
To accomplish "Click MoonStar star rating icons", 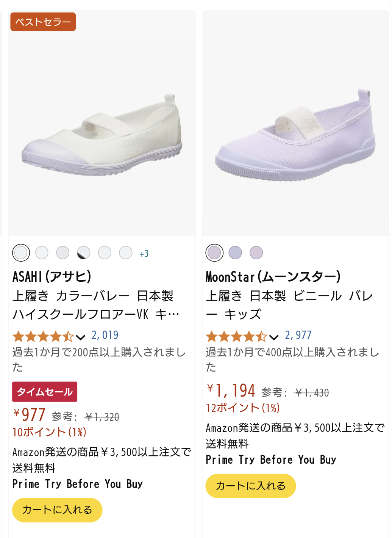I will [x=236, y=336].
